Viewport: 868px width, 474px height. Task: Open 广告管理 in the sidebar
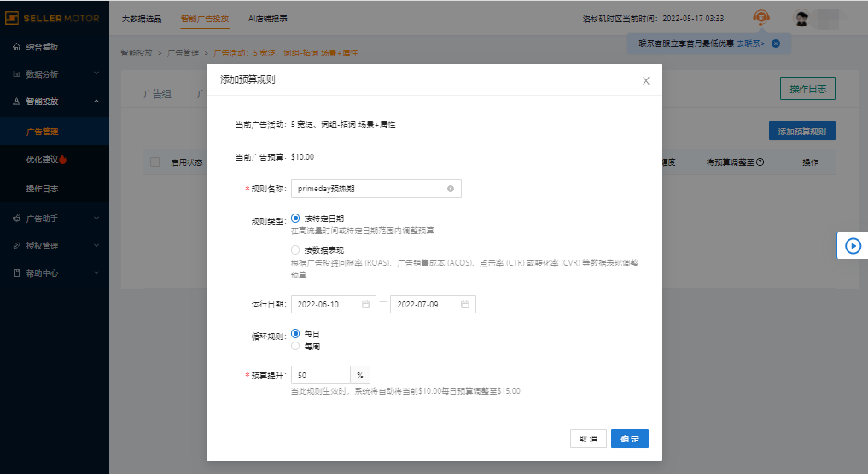tap(55, 132)
